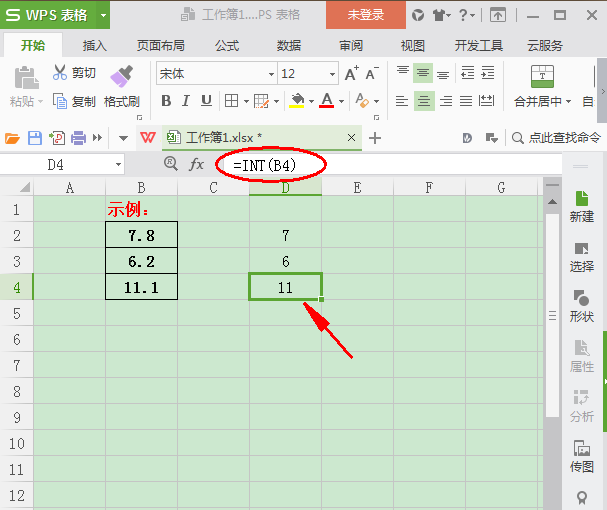
Task: Select cell B2 containing 7.8
Action: tap(141, 235)
